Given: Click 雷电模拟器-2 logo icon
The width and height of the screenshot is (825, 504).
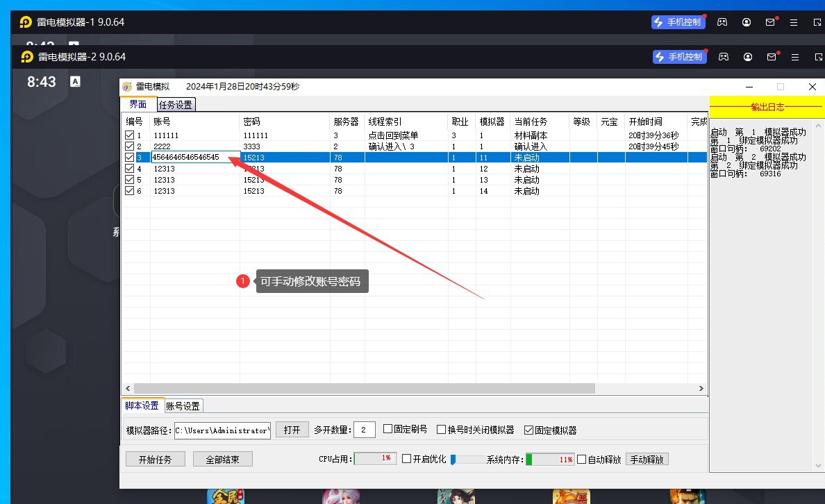Looking at the screenshot, I should pyautogui.click(x=27, y=57).
